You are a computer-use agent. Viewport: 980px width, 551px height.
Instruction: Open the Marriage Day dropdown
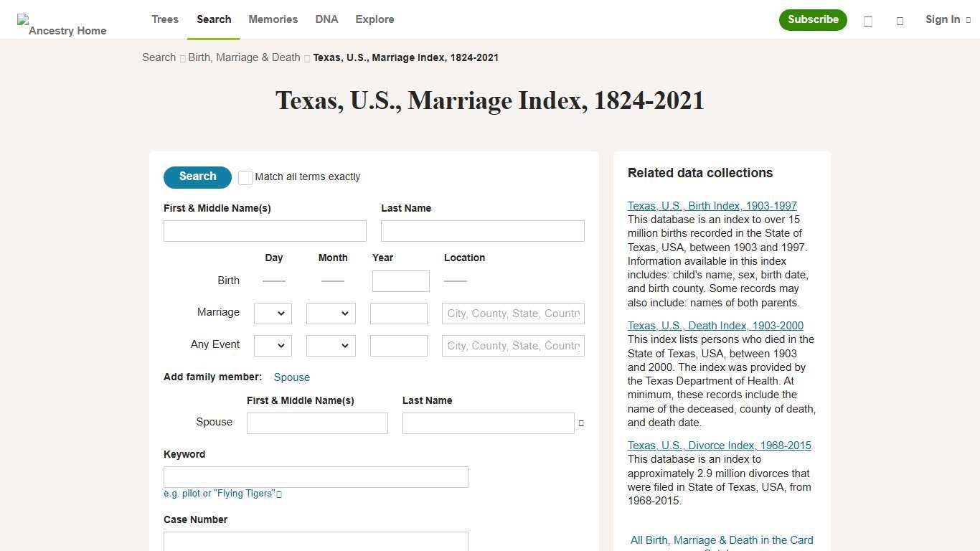[x=273, y=313]
